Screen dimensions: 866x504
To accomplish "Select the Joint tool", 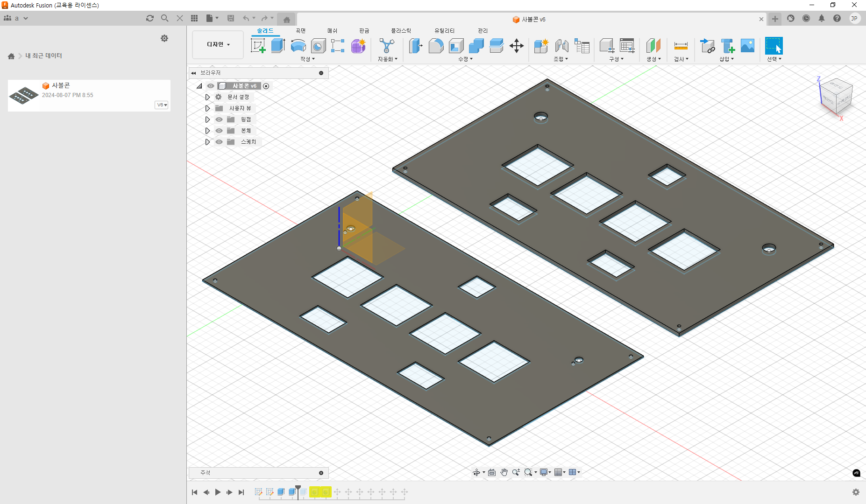I will [x=561, y=46].
